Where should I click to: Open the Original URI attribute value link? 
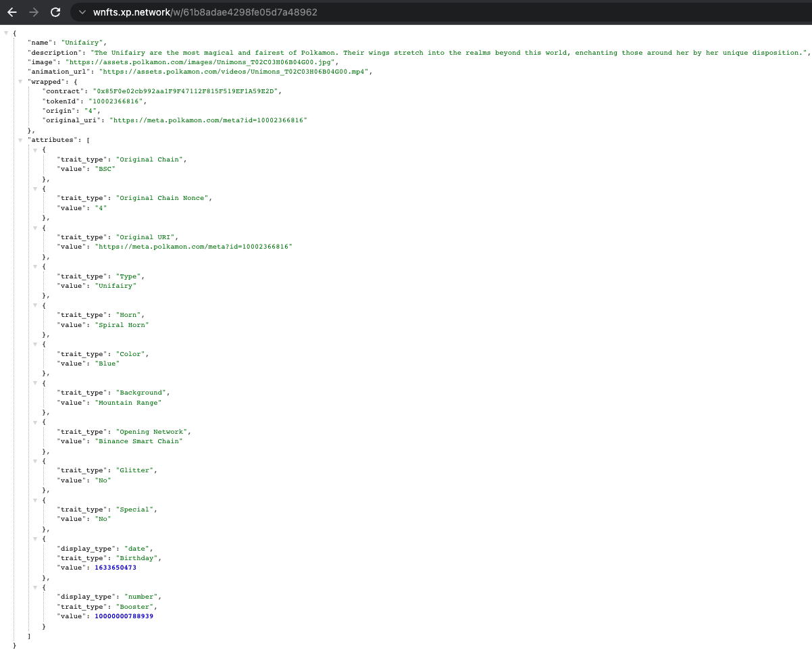[193, 247]
